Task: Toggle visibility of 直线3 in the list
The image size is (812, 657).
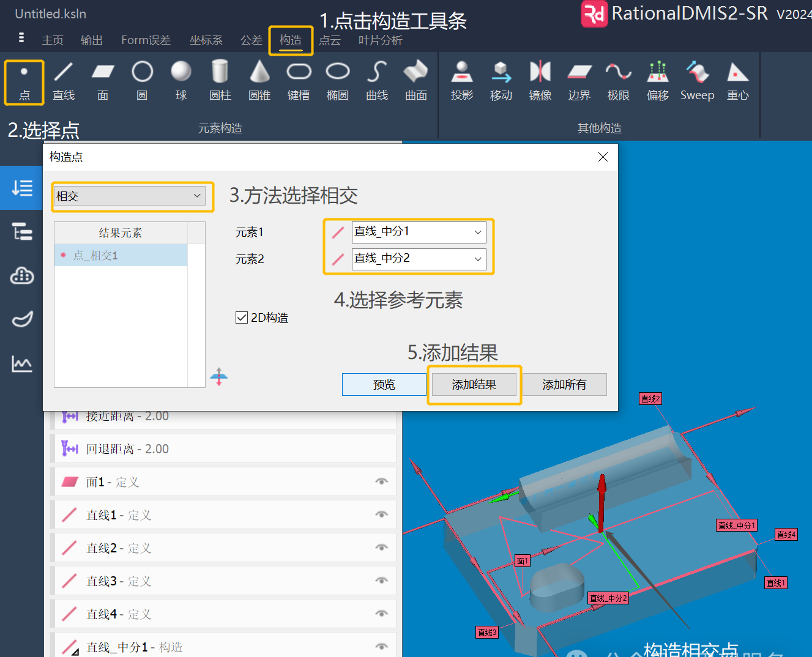Action: 381,581
